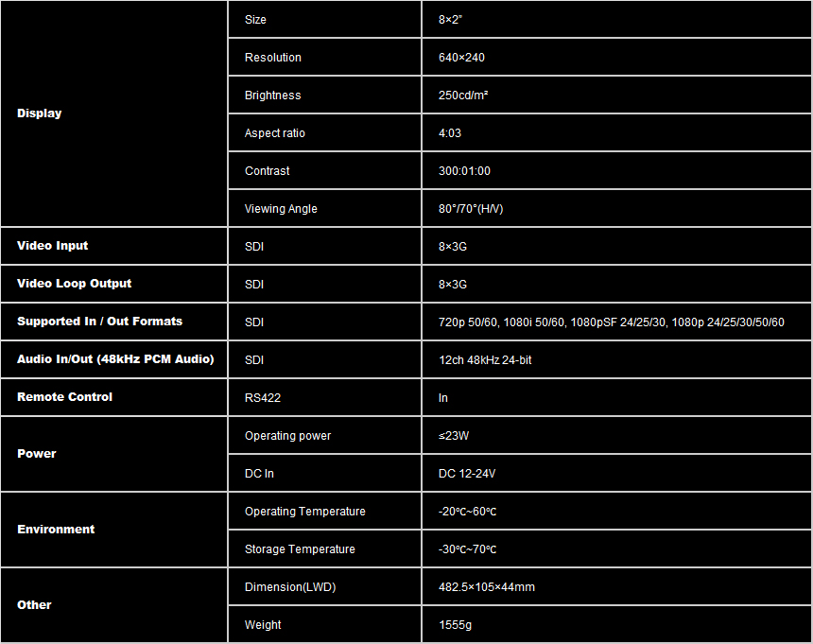
Task: Click the Resolution value 640×240
Action: 461,58
